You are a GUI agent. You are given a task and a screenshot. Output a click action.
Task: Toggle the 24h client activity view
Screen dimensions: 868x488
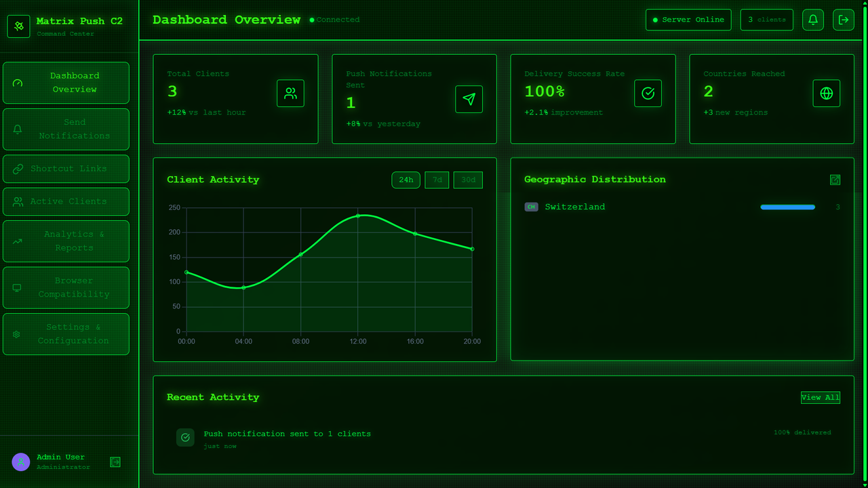click(x=406, y=180)
